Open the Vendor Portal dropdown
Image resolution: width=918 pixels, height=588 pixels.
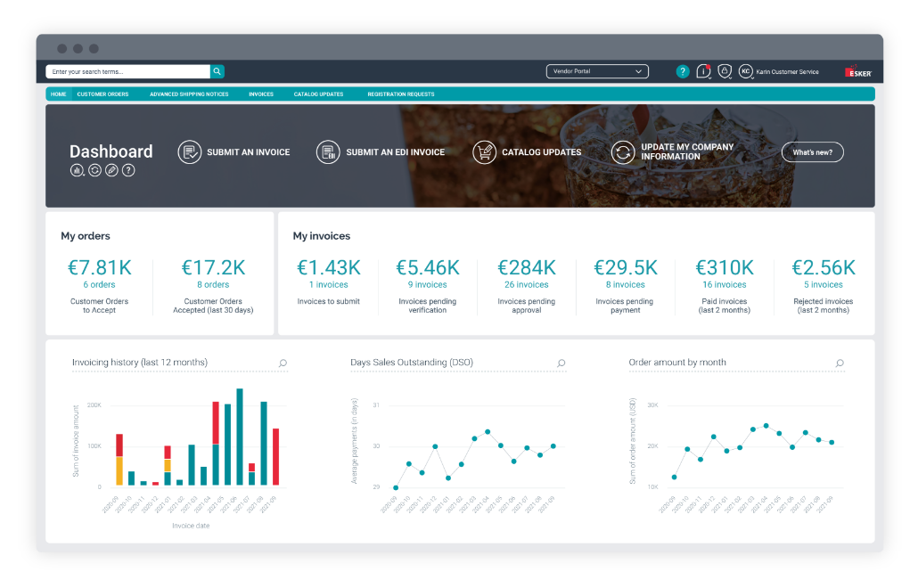point(597,71)
